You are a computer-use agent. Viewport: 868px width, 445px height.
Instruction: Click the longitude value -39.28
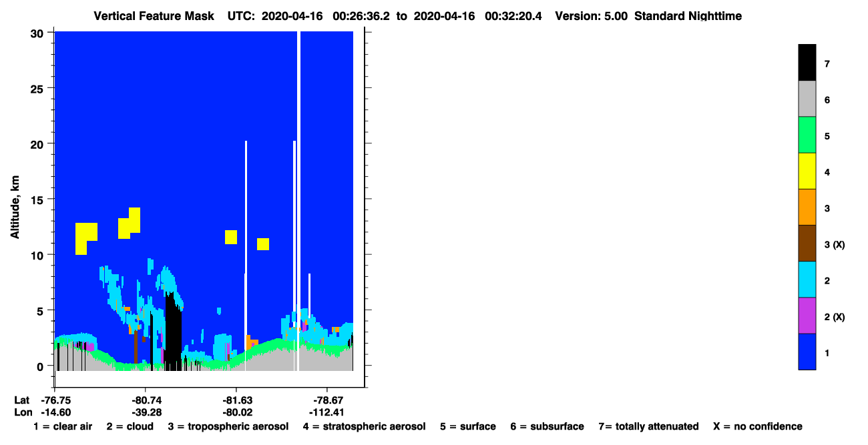(x=146, y=412)
